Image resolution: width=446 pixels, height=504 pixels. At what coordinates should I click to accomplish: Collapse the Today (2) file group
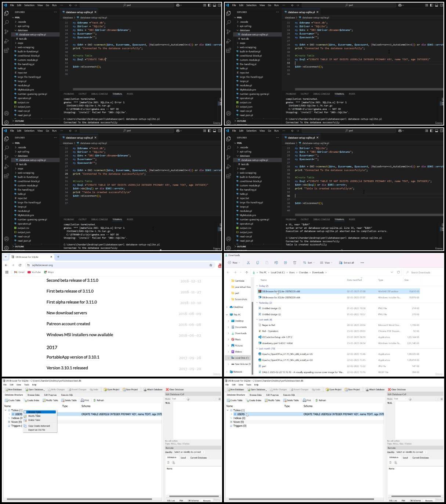pos(257,286)
